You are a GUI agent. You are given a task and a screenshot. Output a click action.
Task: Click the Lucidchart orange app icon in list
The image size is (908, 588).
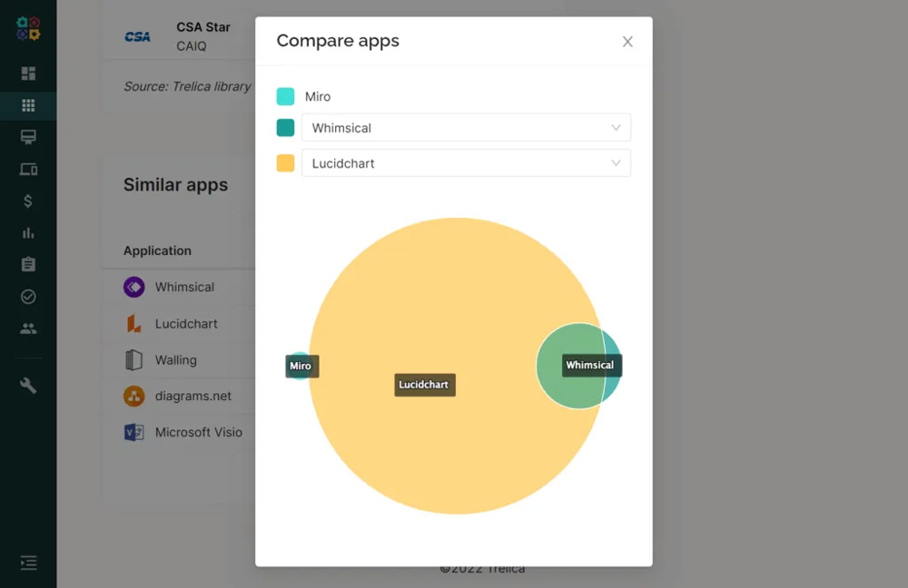pyautogui.click(x=133, y=324)
